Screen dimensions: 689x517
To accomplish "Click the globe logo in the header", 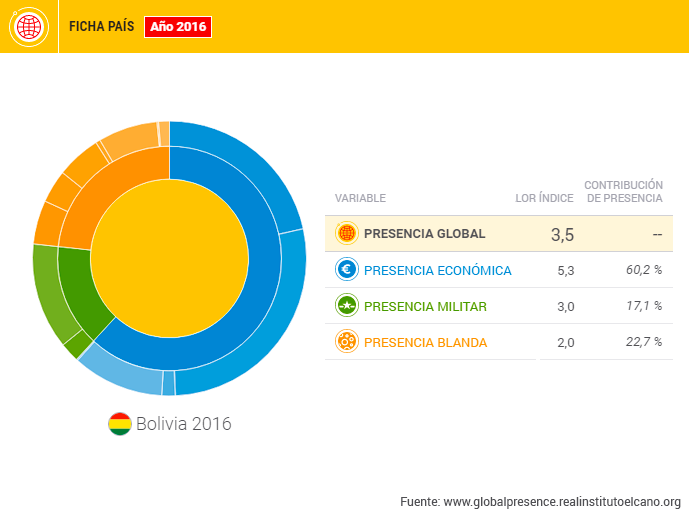I will (x=29, y=26).
